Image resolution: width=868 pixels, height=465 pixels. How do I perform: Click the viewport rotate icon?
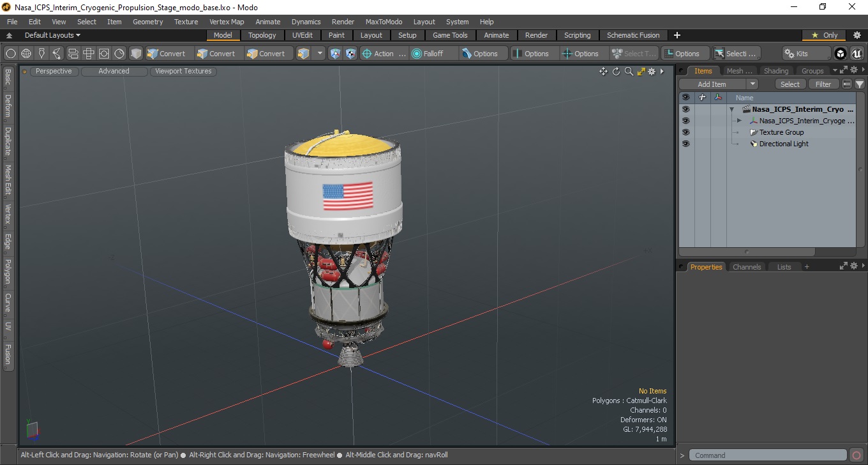coord(617,72)
